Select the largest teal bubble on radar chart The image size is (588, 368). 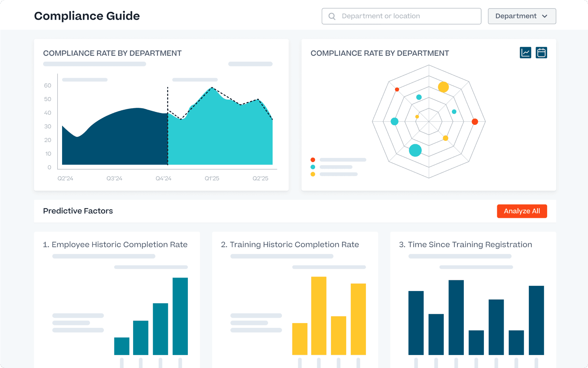[415, 150]
